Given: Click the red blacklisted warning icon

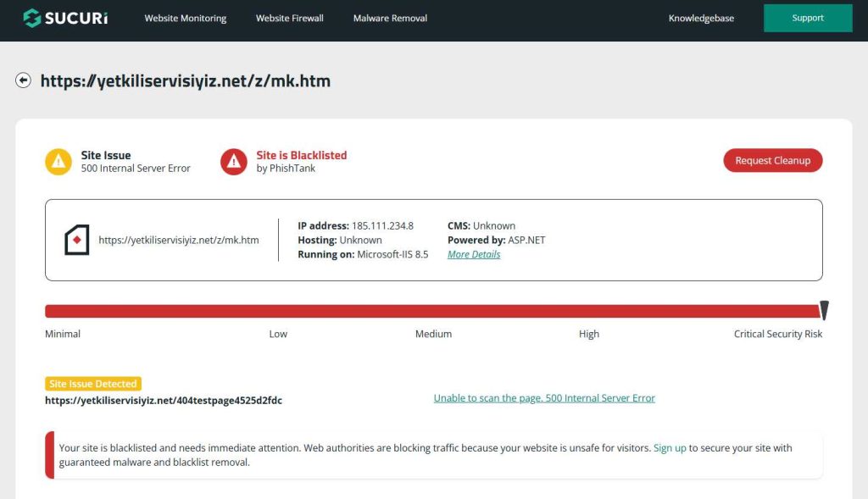Looking at the screenshot, I should tap(234, 162).
